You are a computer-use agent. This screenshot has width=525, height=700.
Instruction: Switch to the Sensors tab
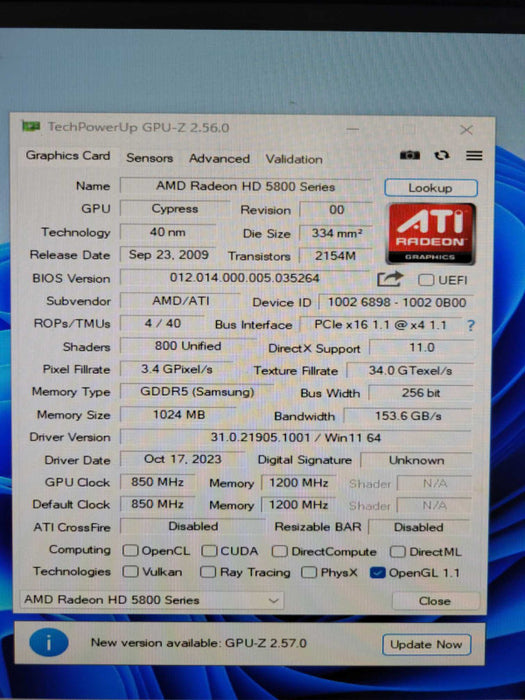[x=149, y=158]
